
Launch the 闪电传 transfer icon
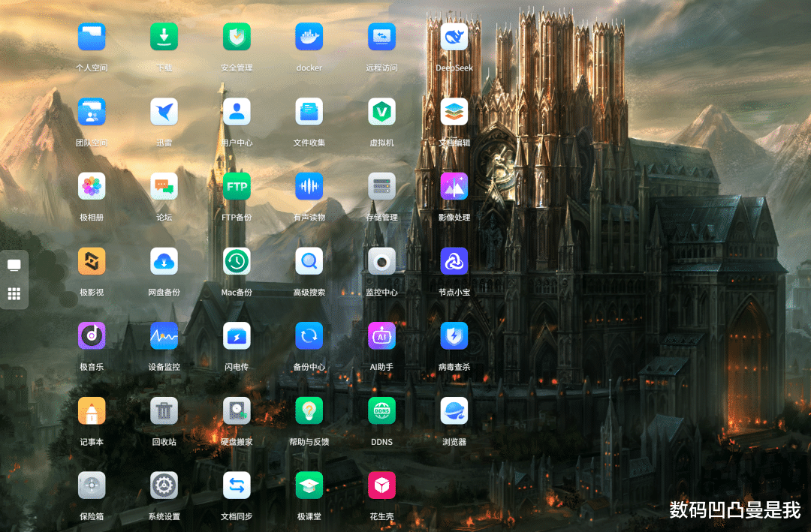click(237, 335)
